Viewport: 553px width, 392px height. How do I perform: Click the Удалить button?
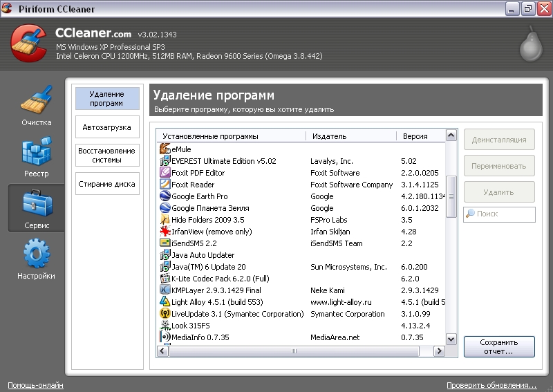click(x=499, y=192)
